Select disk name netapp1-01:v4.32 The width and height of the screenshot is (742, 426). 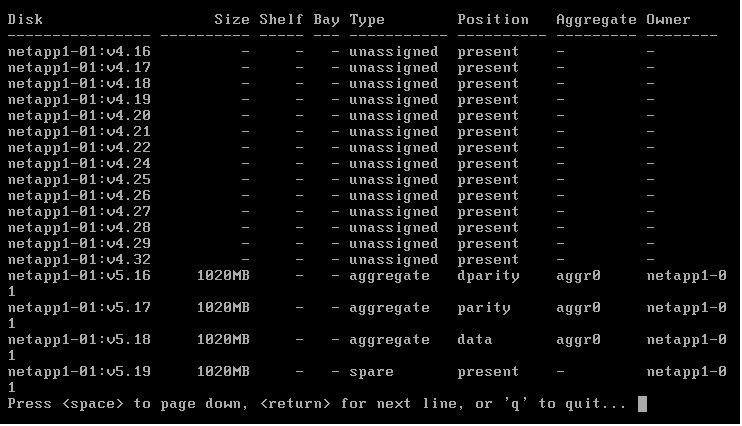click(79, 260)
